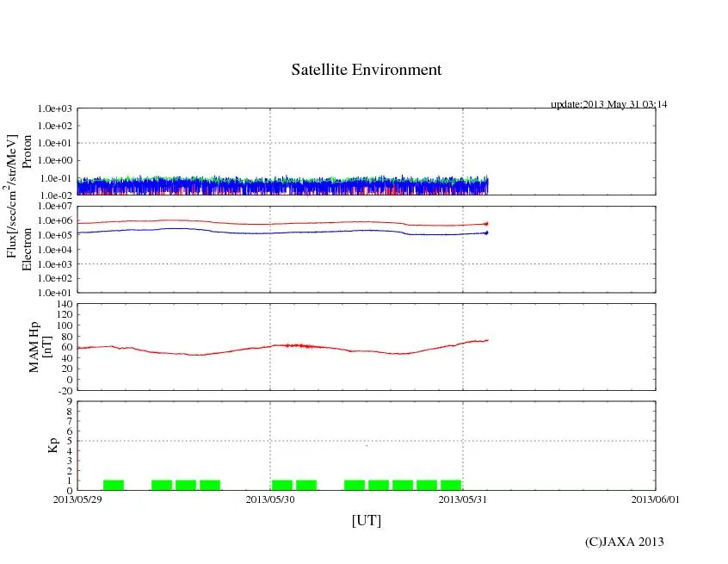The image size is (728, 564).
Task: Select the "Electron" panel label
Action: point(27,249)
